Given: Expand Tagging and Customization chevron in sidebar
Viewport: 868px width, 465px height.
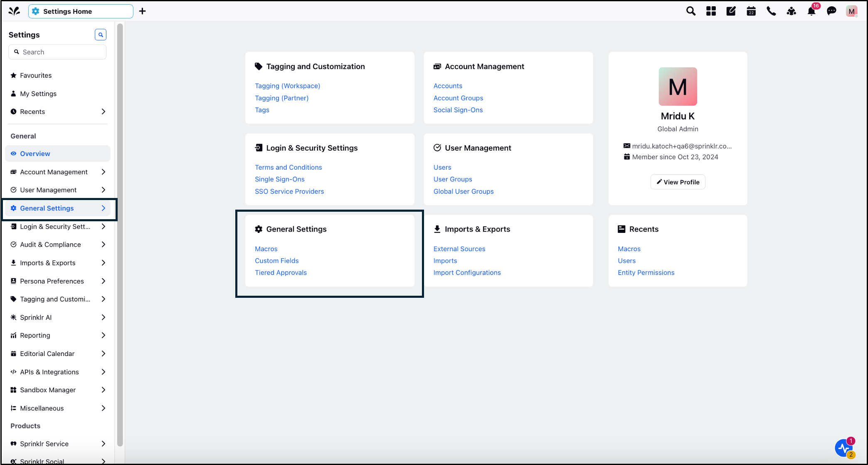Looking at the screenshot, I should (x=104, y=299).
